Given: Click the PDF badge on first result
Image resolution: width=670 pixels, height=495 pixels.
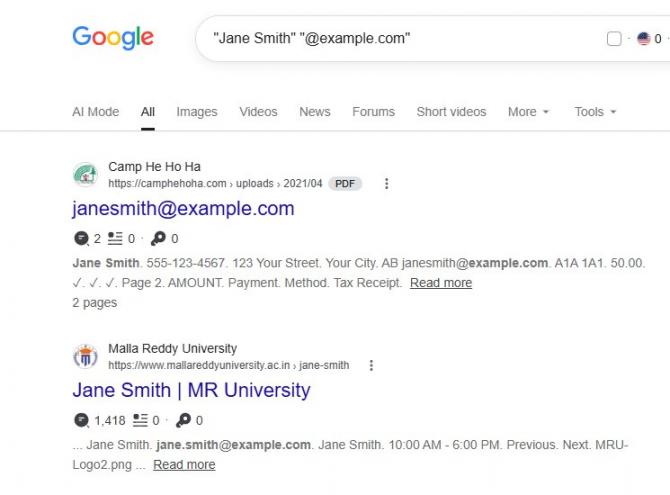Looking at the screenshot, I should [345, 183].
